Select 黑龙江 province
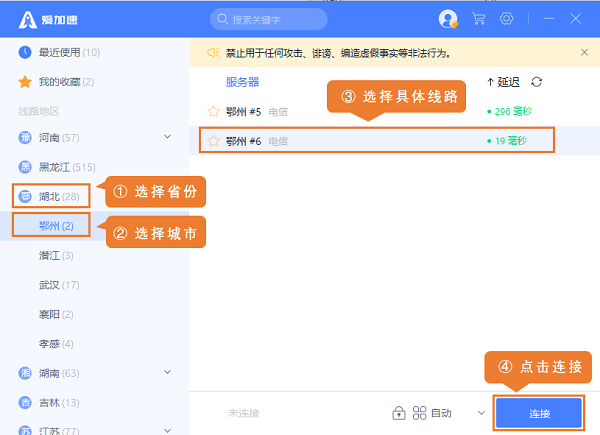600x435 pixels. click(x=67, y=167)
